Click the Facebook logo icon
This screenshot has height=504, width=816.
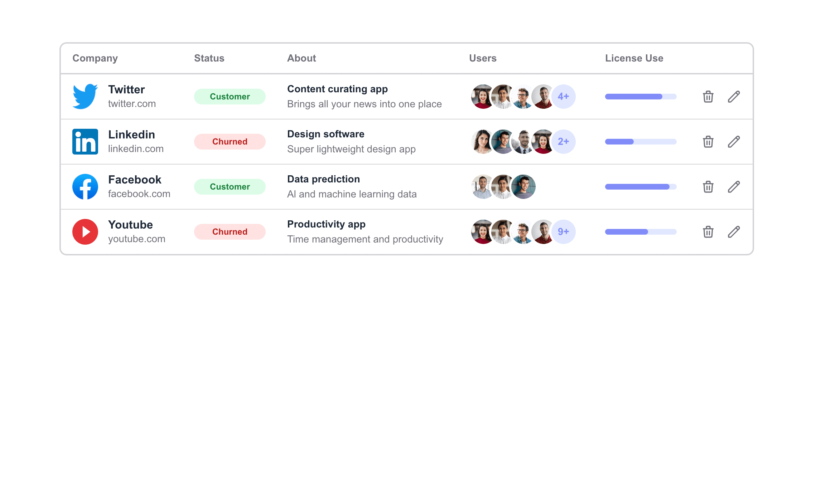pos(85,186)
